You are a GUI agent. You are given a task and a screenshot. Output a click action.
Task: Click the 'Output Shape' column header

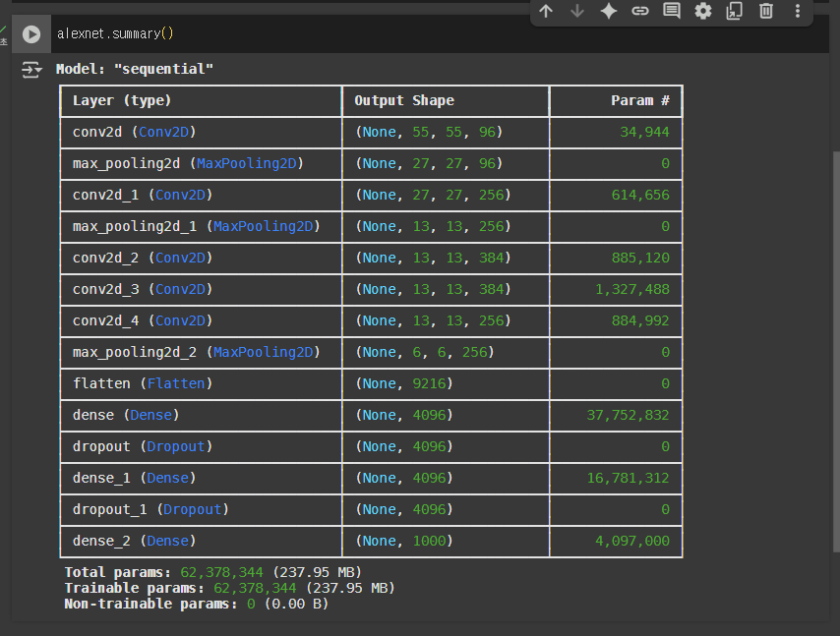(x=404, y=100)
